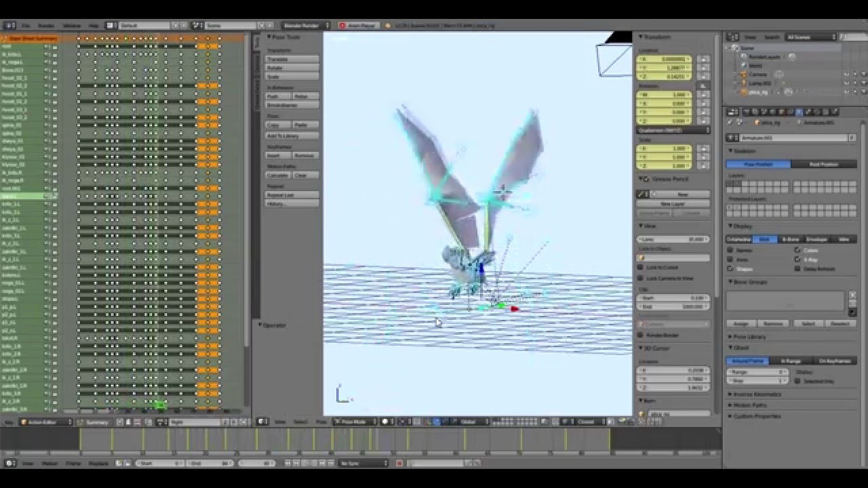Open the Pose menu in the viewport header
The height and width of the screenshot is (488, 868).
(x=323, y=421)
